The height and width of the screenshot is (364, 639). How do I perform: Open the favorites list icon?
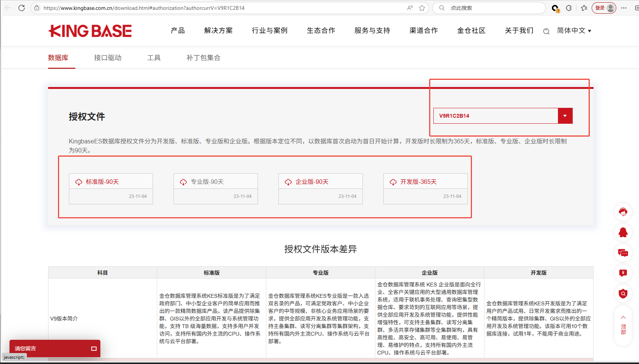[584, 8]
